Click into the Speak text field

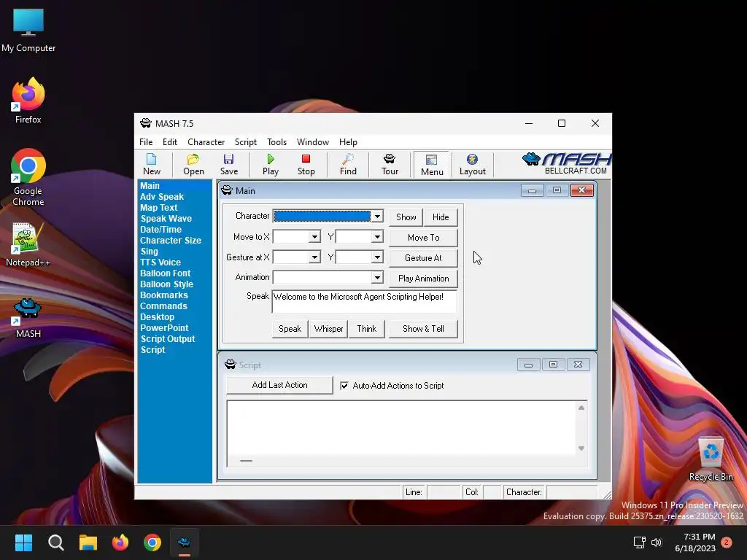[x=365, y=301]
